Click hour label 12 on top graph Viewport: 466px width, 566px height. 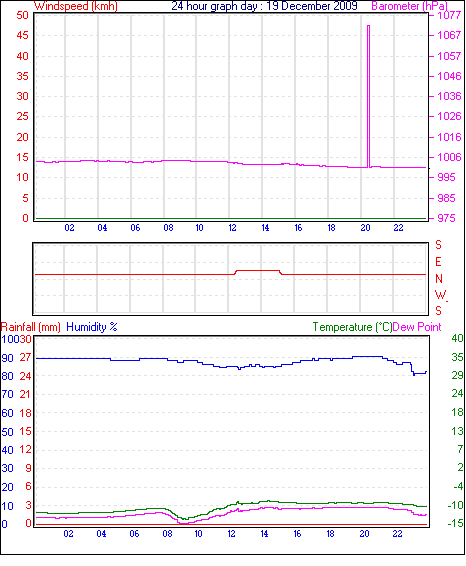coord(232,228)
